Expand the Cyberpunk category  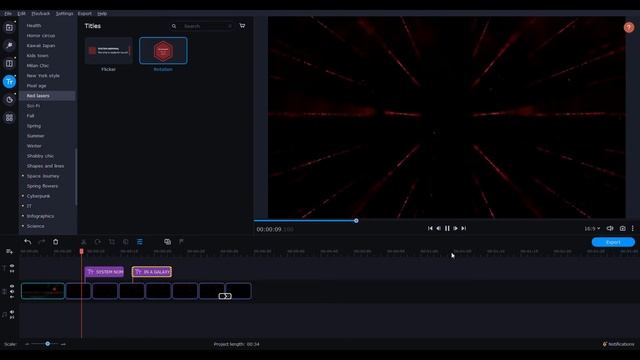(23, 196)
